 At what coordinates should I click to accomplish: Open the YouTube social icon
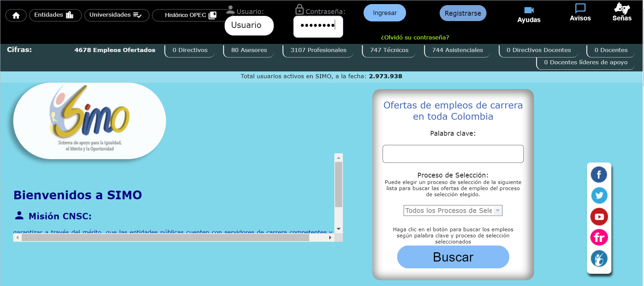click(x=599, y=217)
